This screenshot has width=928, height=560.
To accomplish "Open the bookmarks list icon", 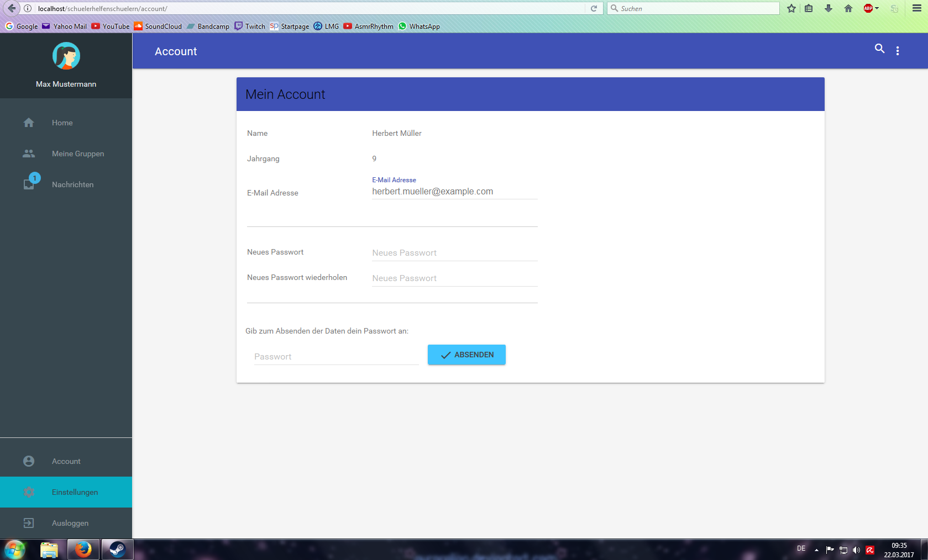I will 809,8.
